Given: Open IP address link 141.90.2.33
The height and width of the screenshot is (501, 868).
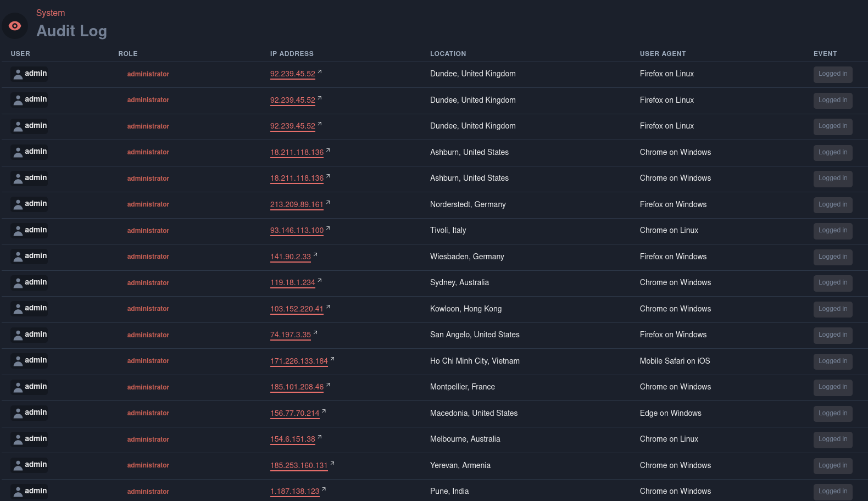Looking at the screenshot, I should (291, 257).
